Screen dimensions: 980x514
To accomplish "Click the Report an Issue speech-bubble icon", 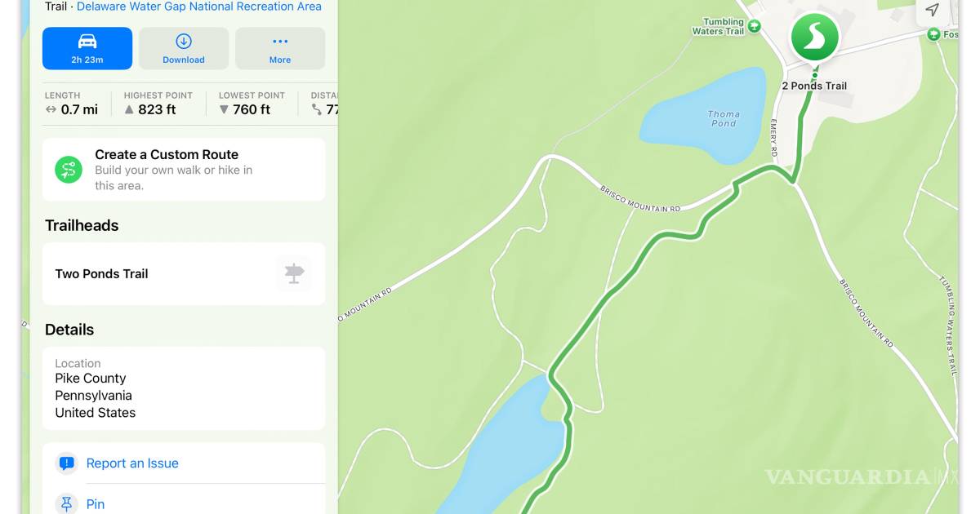I will [67, 463].
